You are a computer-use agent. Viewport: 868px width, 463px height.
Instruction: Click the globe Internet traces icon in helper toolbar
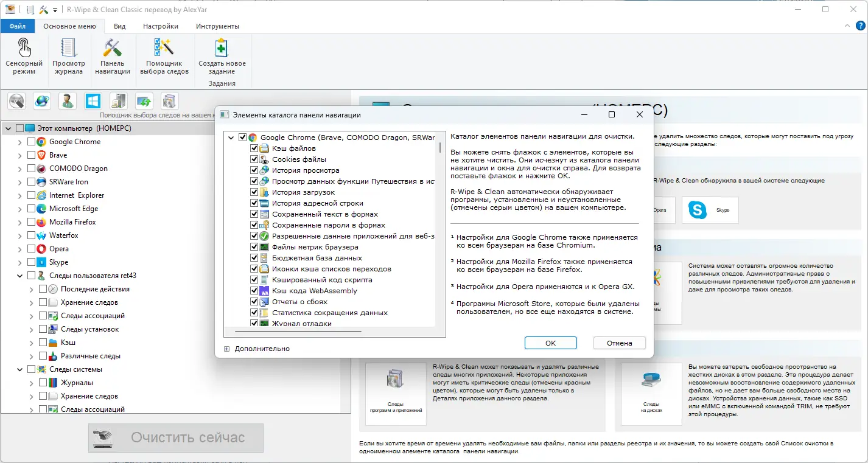(x=42, y=101)
